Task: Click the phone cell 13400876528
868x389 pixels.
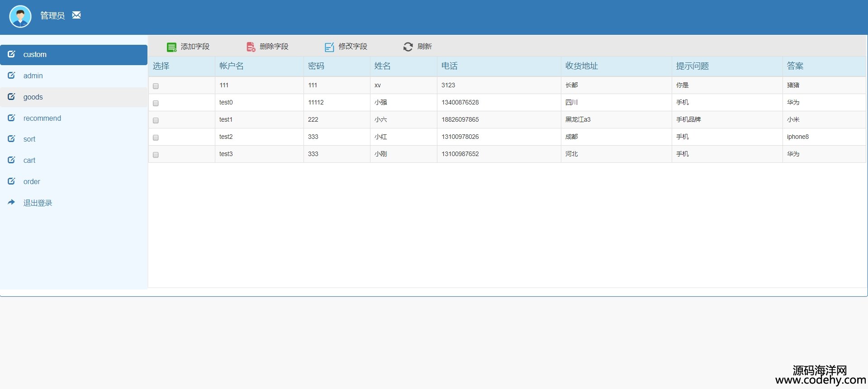Action: tap(460, 103)
